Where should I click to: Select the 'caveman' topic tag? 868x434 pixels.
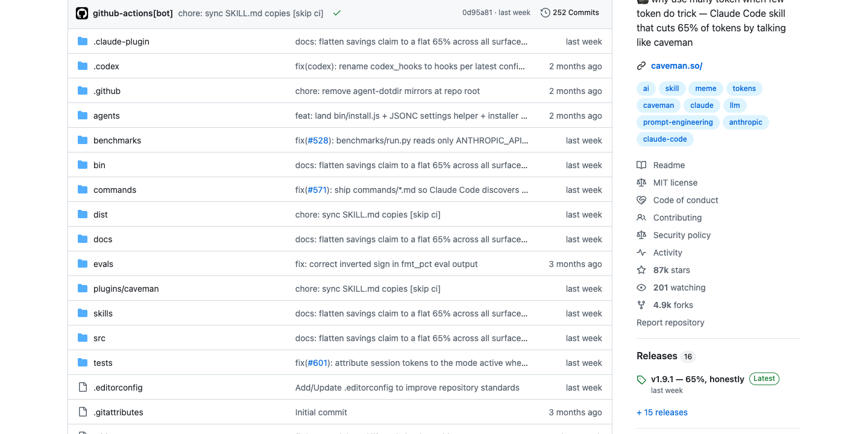(x=658, y=105)
